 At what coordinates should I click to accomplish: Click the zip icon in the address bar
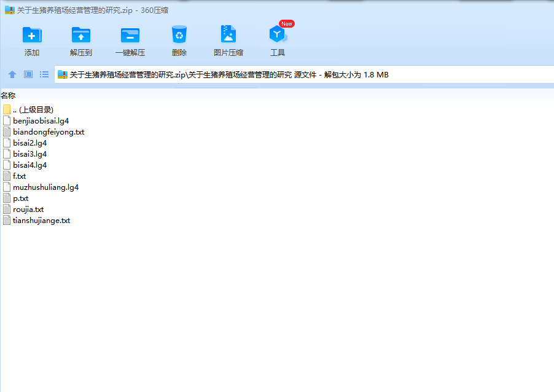[63, 74]
